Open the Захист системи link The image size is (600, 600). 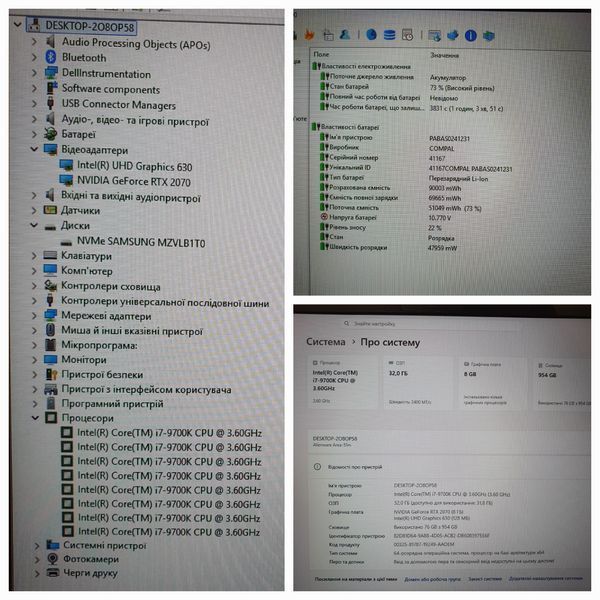(x=484, y=579)
